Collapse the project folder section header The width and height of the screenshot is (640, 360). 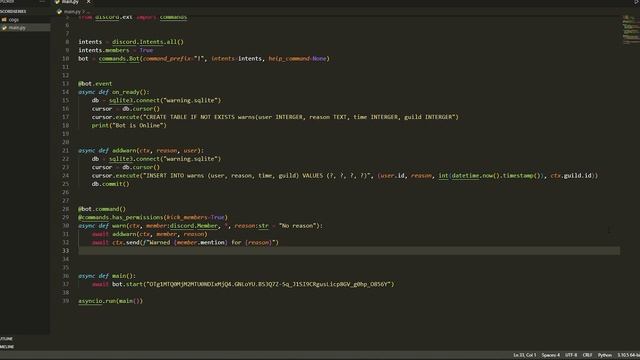13,11
